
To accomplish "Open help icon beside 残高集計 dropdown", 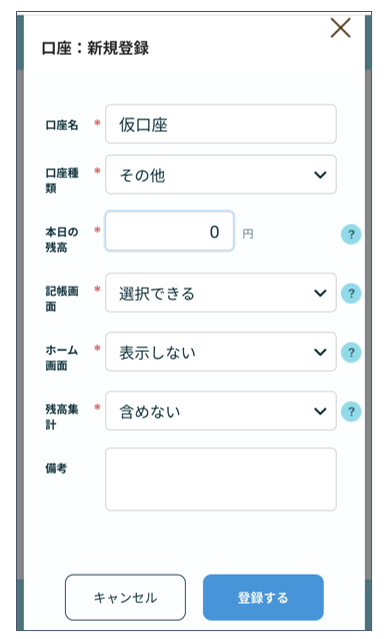I will [351, 411].
